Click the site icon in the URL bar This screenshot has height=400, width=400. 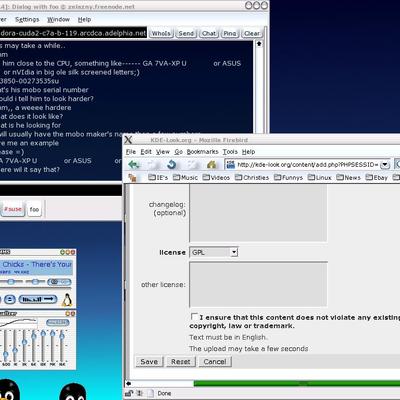click(x=231, y=164)
